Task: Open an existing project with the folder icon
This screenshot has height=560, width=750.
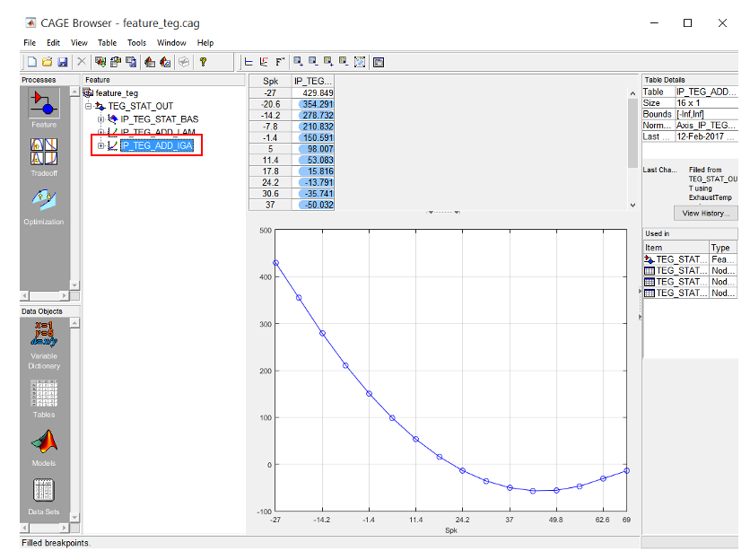Action: [47, 62]
